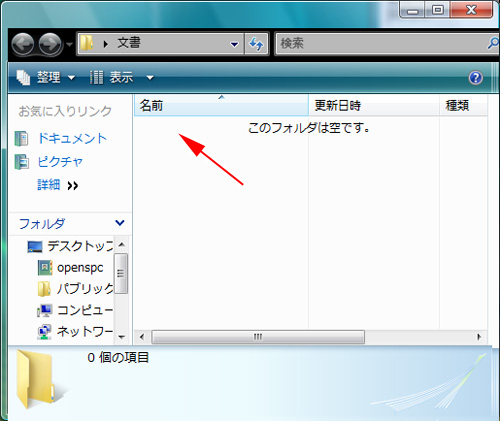Maximize the 文書 explorer window

(438, 10)
